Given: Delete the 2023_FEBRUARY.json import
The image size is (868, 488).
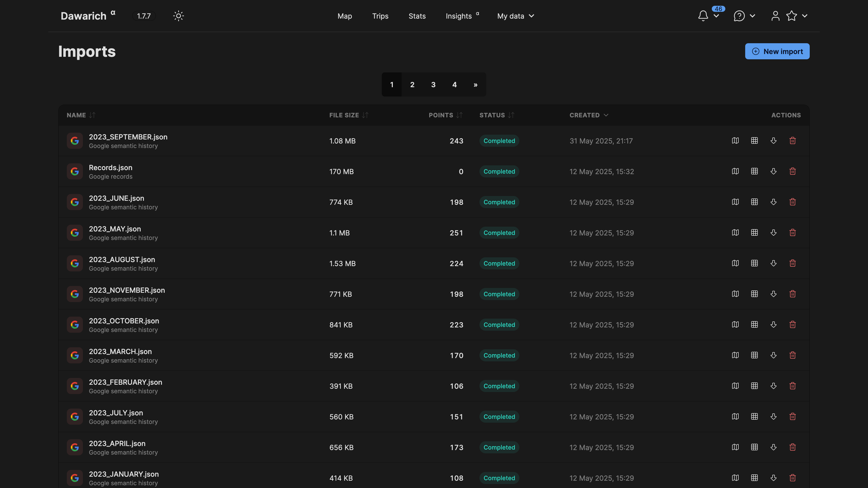Looking at the screenshot, I should tap(792, 386).
